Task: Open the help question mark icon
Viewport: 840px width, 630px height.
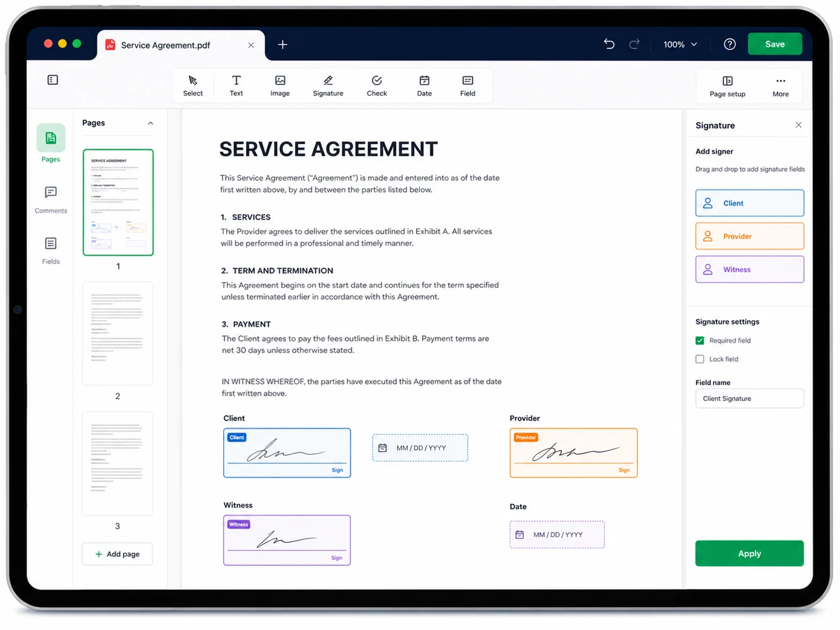Action: pos(730,44)
